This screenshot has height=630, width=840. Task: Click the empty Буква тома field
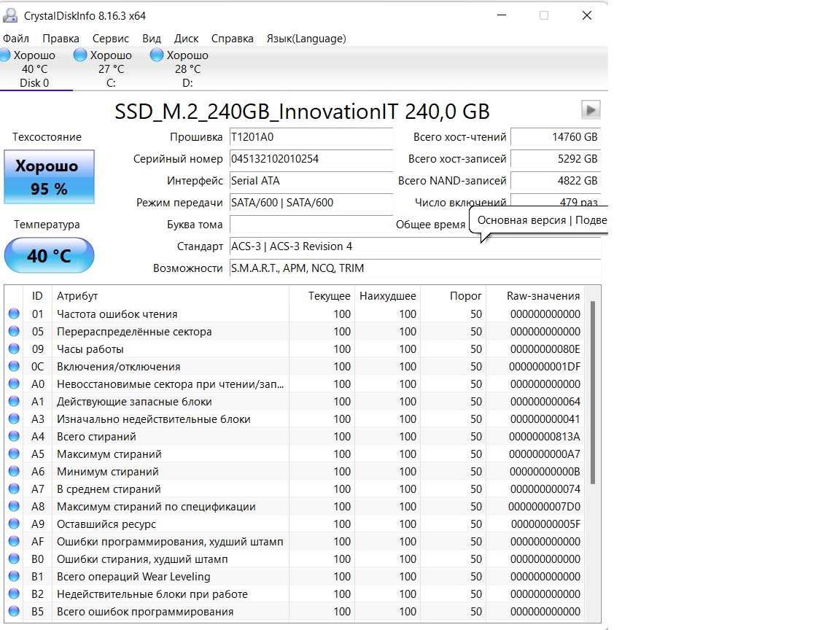[311, 225]
